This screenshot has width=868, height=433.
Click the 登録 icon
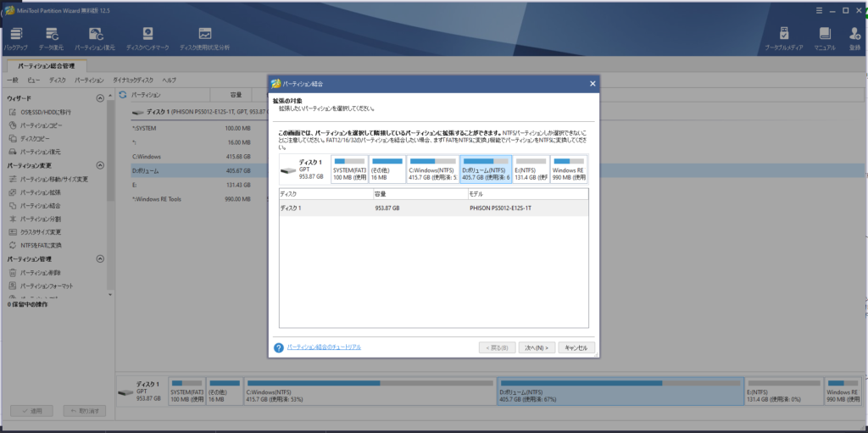tap(854, 39)
